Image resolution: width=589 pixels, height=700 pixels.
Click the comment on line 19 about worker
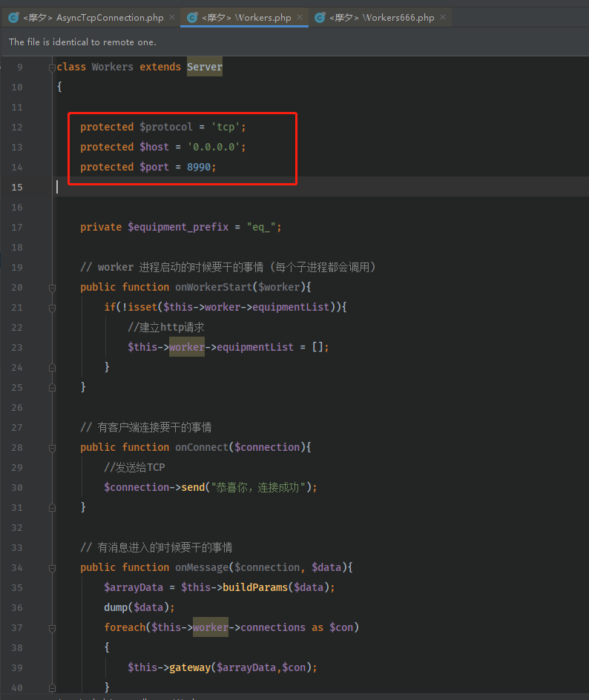(x=228, y=268)
